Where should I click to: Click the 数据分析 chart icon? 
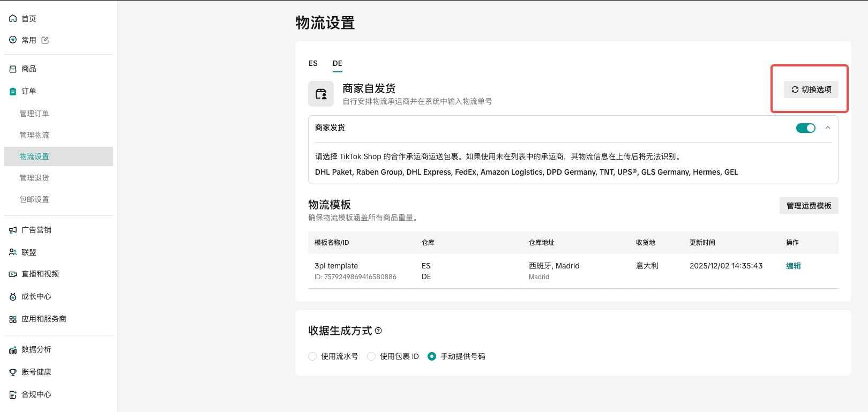click(13, 350)
